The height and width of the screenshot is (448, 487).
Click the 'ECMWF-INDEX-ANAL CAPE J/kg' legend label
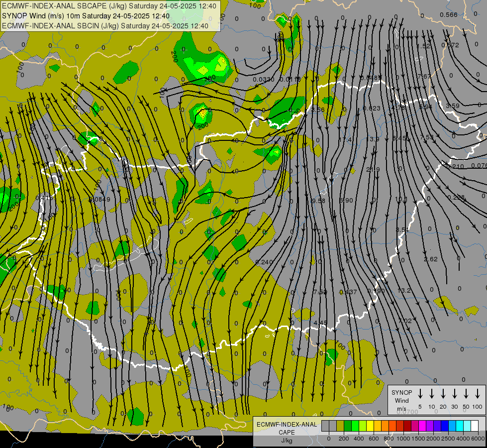[287, 432]
